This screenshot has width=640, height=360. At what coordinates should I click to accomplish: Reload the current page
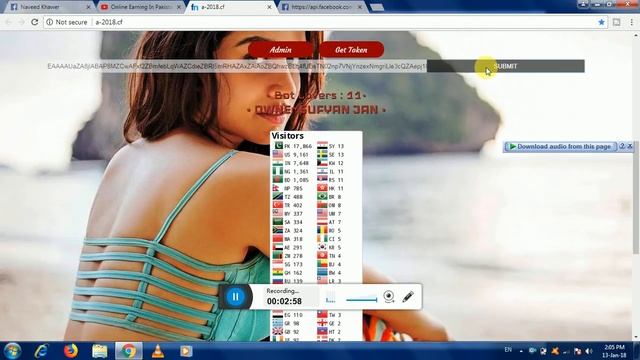tap(35, 22)
